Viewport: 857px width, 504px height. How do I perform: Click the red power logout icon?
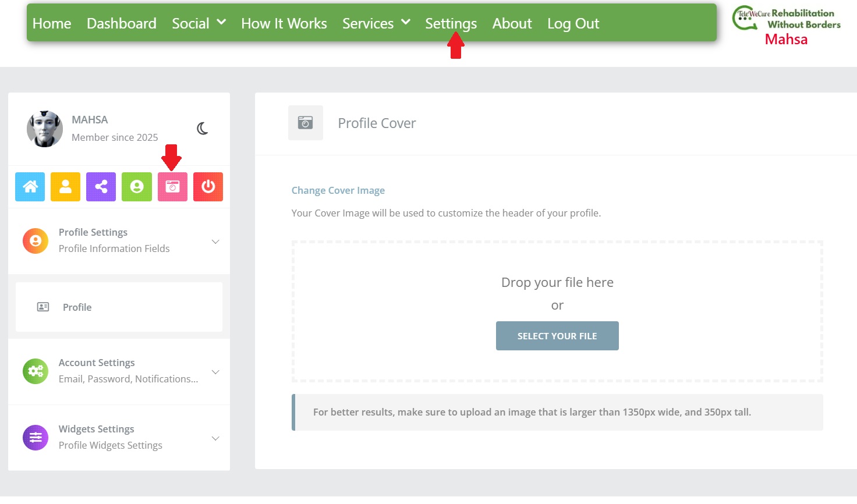208,187
